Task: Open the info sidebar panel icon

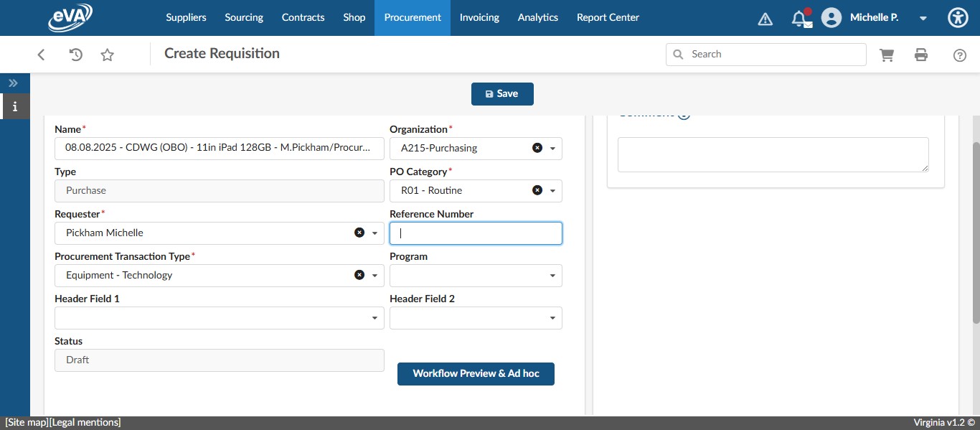Action: tap(15, 106)
